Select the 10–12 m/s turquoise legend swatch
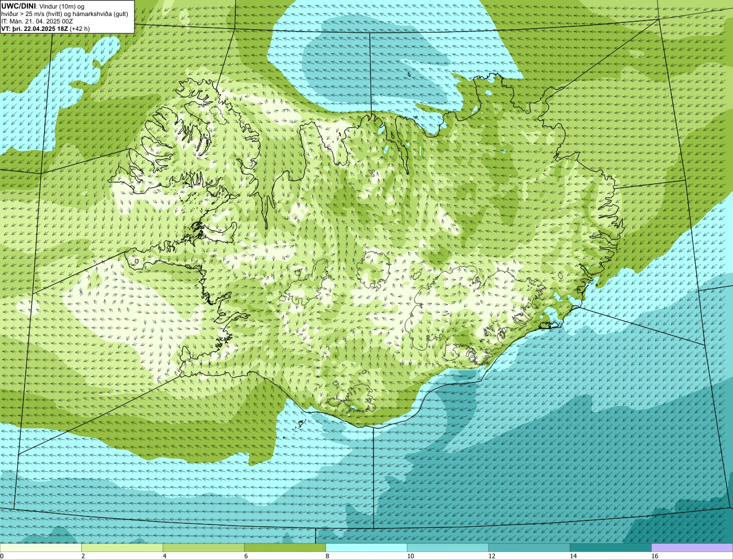This screenshot has height=560, width=733. (448, 547)
